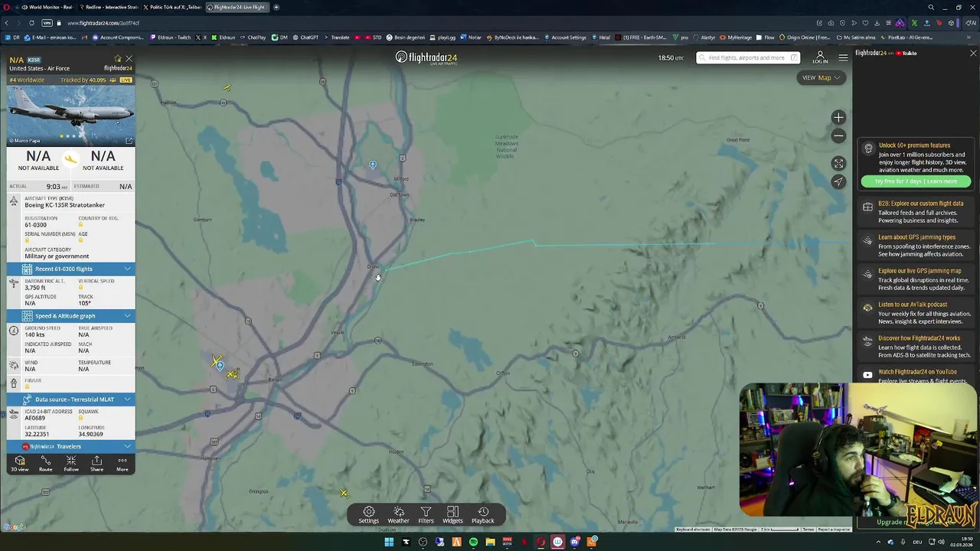Center map on my location arrow
Viewport: 980px width, 551px height.
pos(838,181)
